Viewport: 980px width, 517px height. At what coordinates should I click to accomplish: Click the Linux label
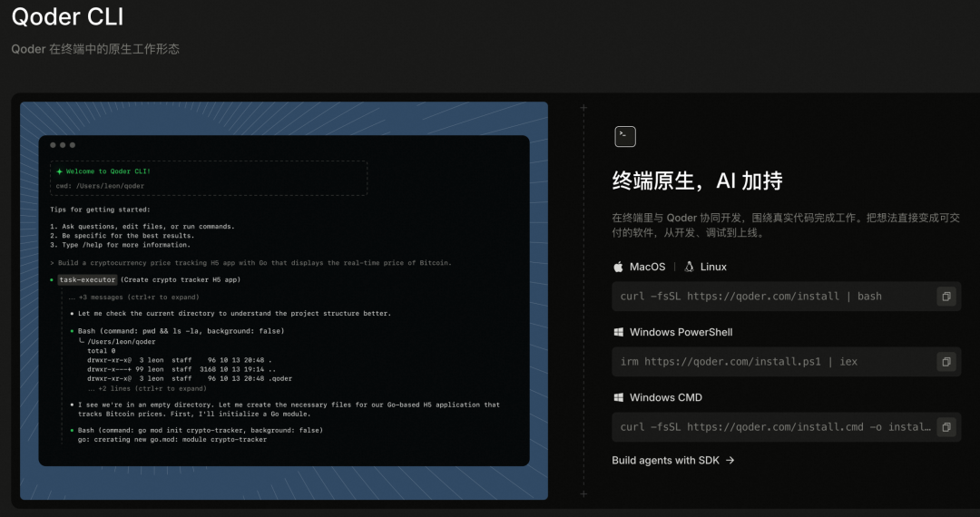[713, 267]
